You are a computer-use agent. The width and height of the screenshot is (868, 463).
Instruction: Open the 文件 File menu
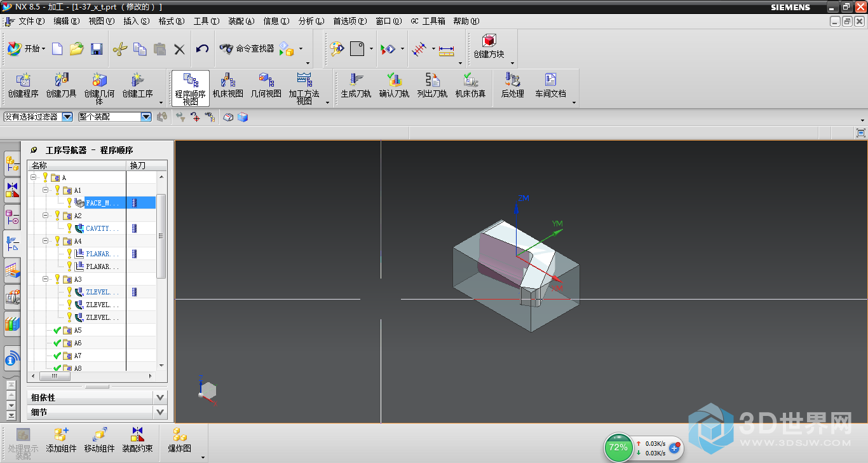[31, 21]
